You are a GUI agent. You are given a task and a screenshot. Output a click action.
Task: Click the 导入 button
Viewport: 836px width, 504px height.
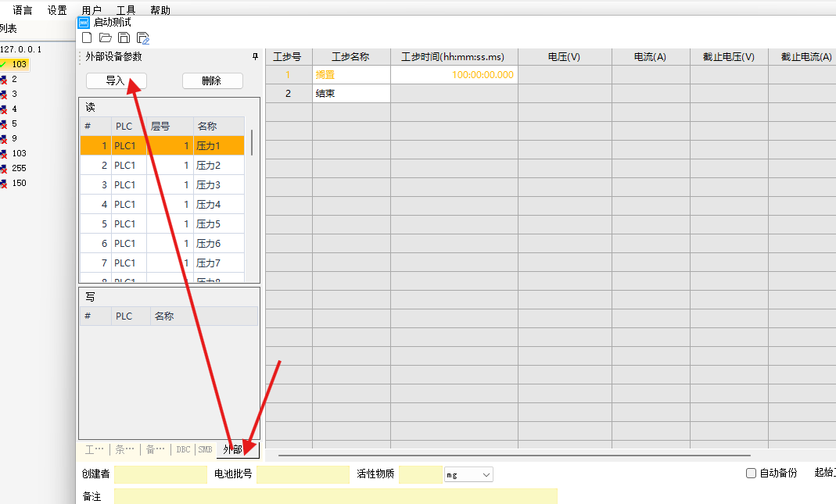116,80
